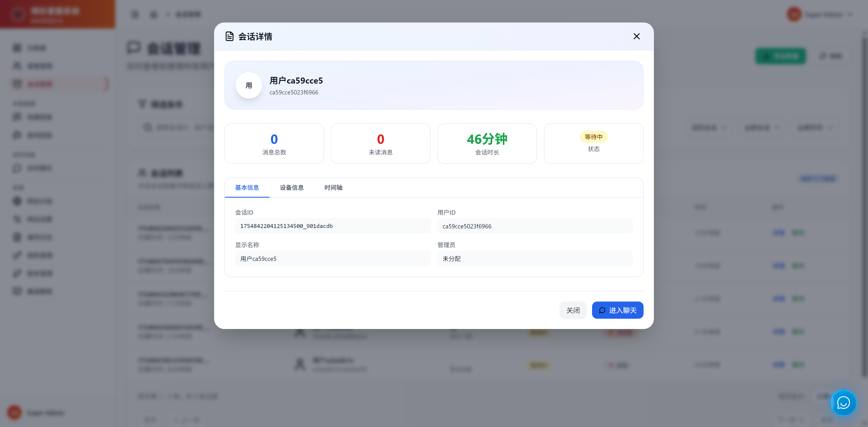Click the 进入聊天 button
The width and height of the screenshot is (868, 427).
617,310
